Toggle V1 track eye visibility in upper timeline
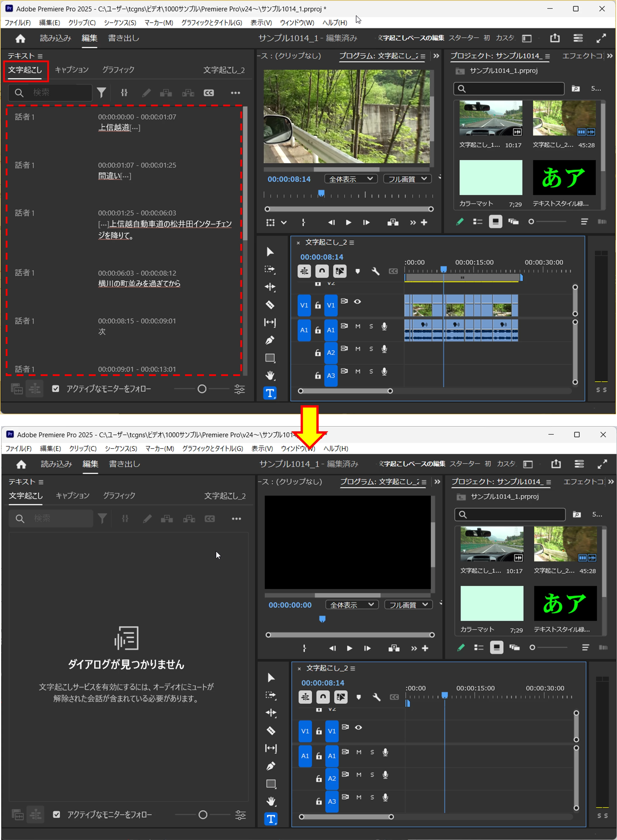This screenshot has width=617, height=840. [357, 301]
